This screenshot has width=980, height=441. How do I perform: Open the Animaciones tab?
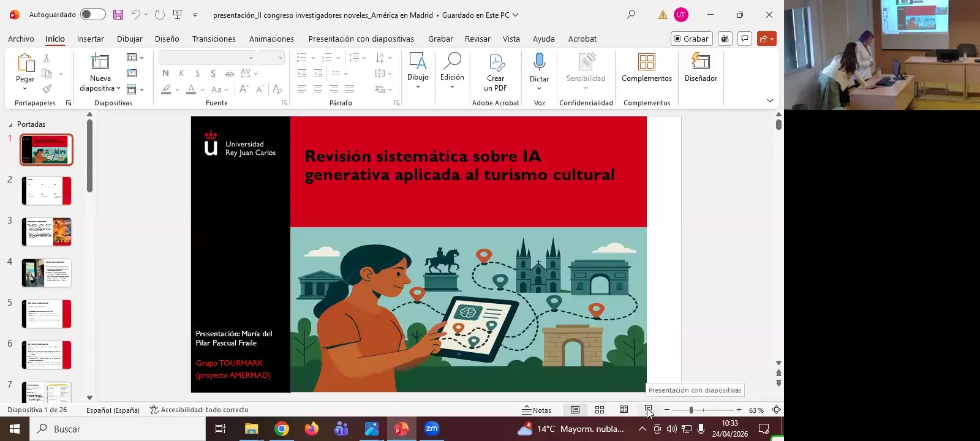click(x=271, y=39)
